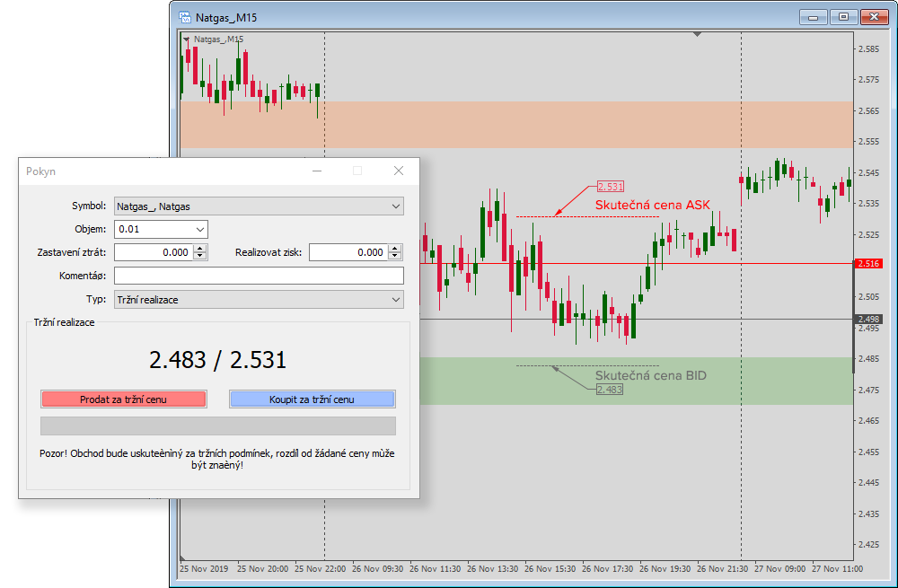Click the 26 Nov 21:30 time label
The width and height of the screenshot is (898, 588).
click(x=723, y=568)
